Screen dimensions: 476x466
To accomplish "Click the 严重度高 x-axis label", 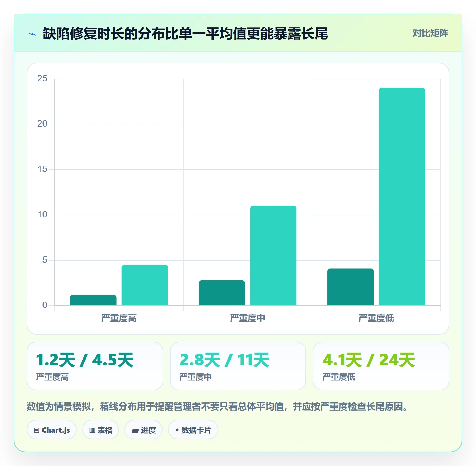I will pyautogui.click(x=119, y=318).
